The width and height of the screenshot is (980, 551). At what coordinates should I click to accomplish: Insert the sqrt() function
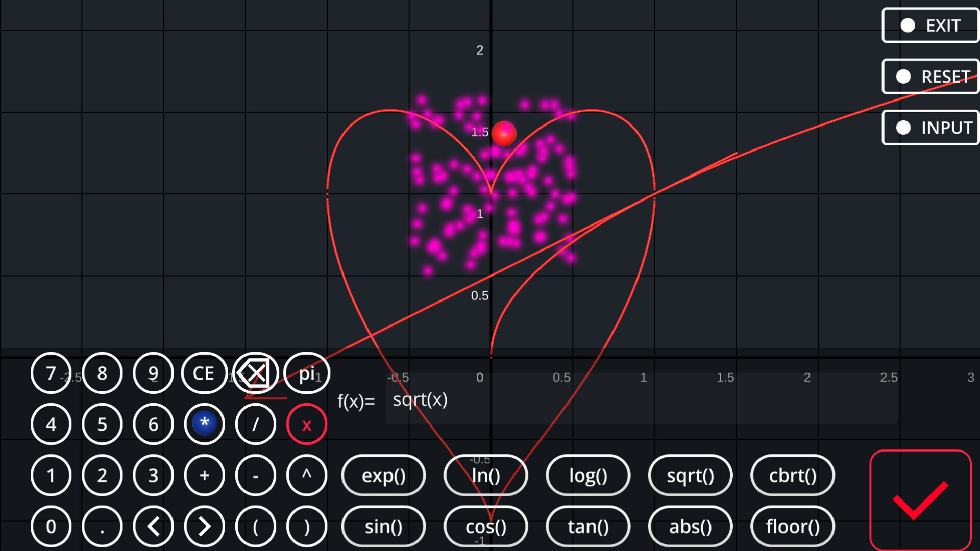point(690,475)
